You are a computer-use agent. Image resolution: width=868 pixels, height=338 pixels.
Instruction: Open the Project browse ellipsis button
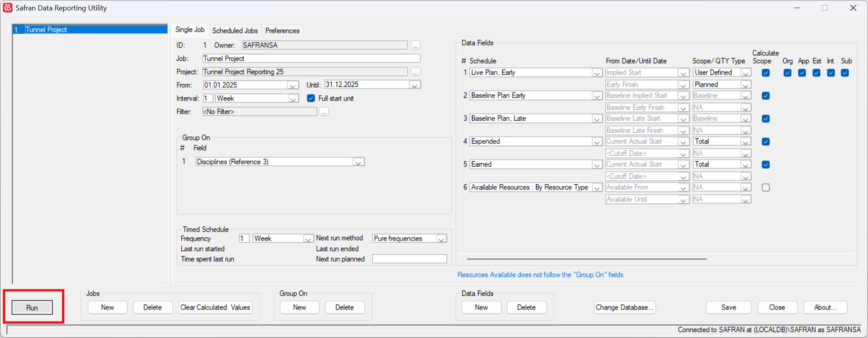point(416,72)
